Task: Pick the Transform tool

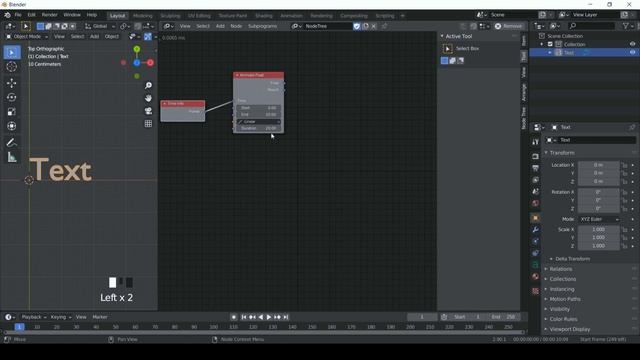Action: [x=12, y=126]
